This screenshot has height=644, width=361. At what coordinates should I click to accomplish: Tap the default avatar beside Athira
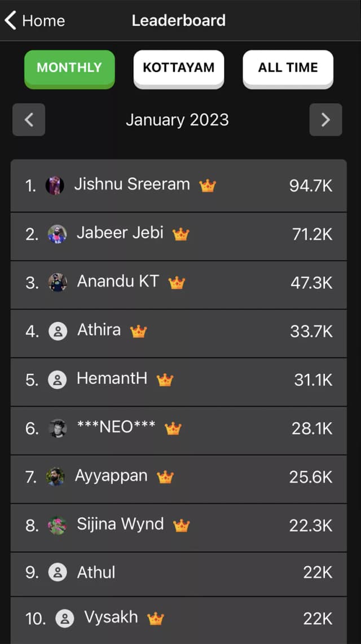click(57, 331)
